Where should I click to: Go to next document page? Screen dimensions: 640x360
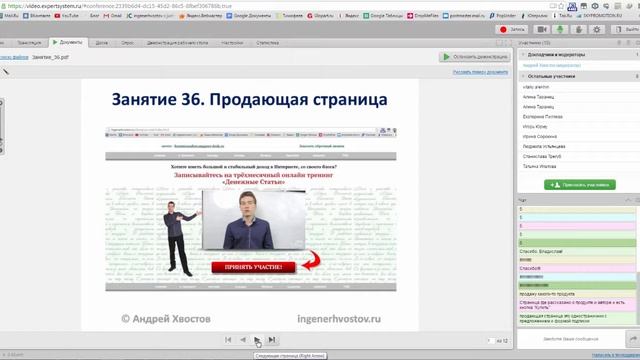coord(257,340)
